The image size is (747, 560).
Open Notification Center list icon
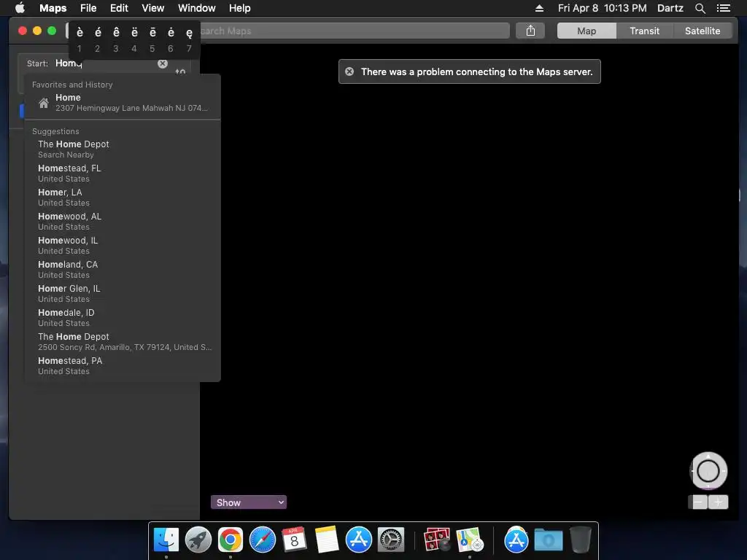tap(723, 8)
